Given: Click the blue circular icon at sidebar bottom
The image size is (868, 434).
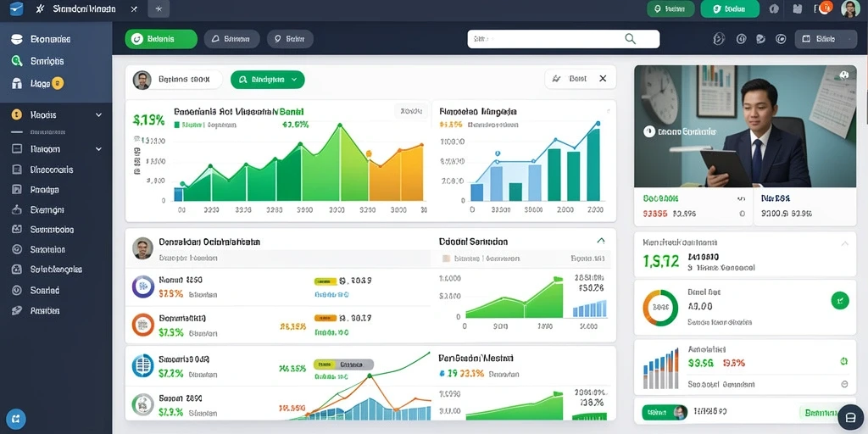Looking at the screenshot, I should click(x=15, y=419).
